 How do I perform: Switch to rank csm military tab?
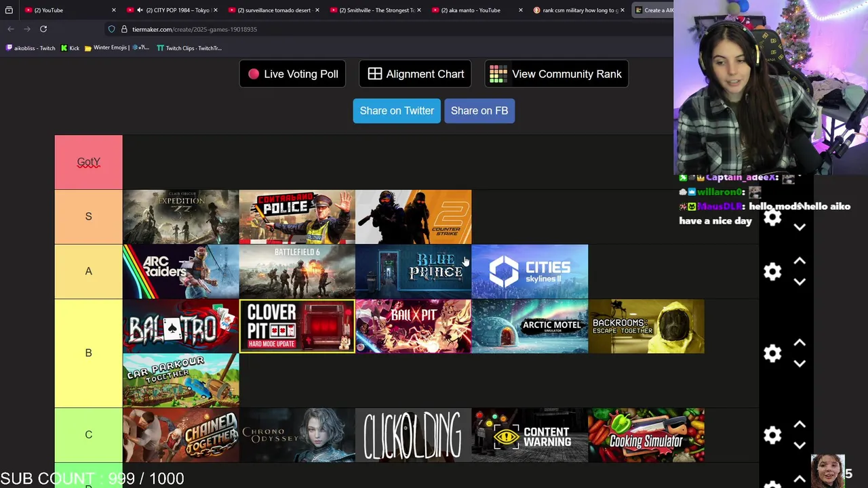(580, 10)
